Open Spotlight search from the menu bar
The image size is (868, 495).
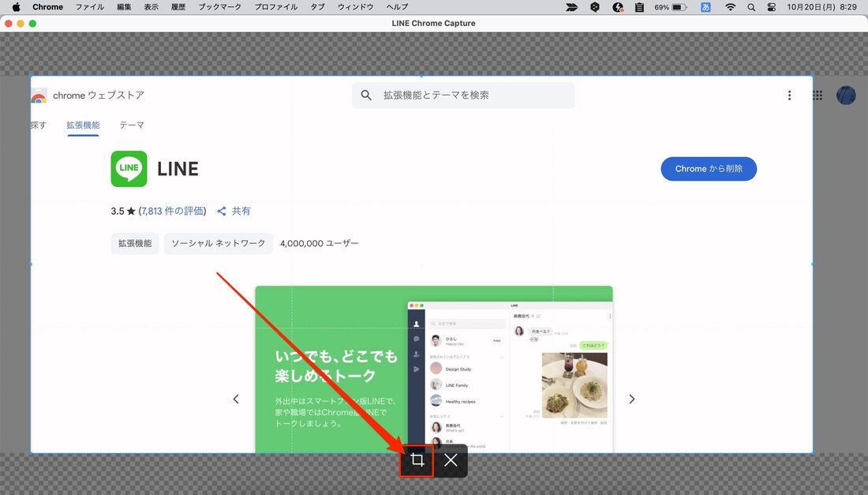[x=751, y=6]
